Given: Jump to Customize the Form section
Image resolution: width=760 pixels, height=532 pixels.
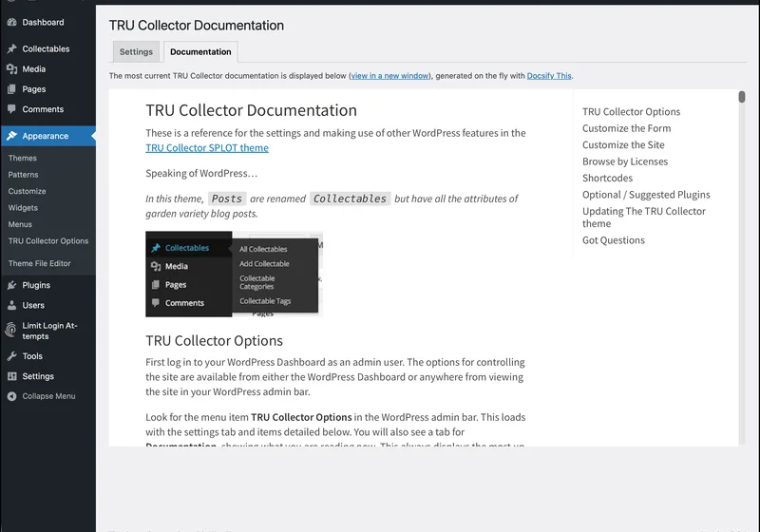Looking at the screenshot, I should (x=627, y=128).
